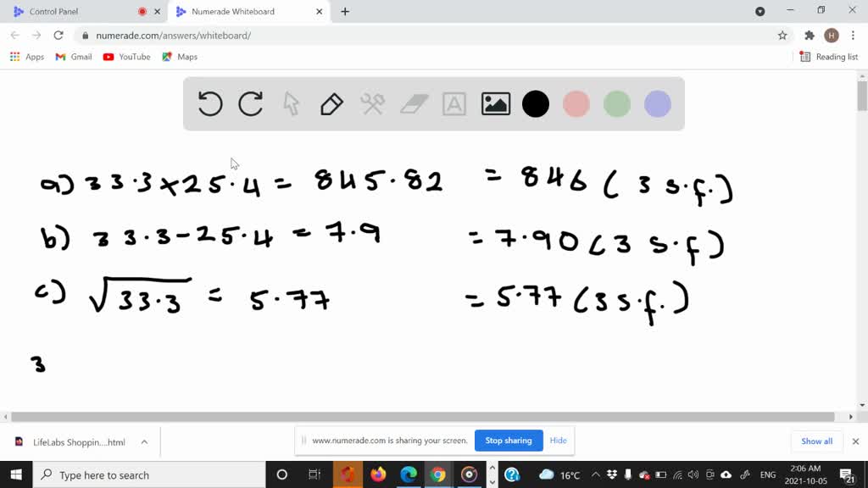Open the new tab with plus button

point(343,12)
